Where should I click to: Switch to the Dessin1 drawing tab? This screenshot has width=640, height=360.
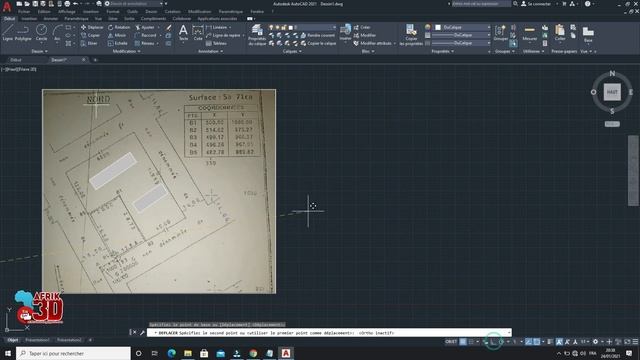pos(59,60)
